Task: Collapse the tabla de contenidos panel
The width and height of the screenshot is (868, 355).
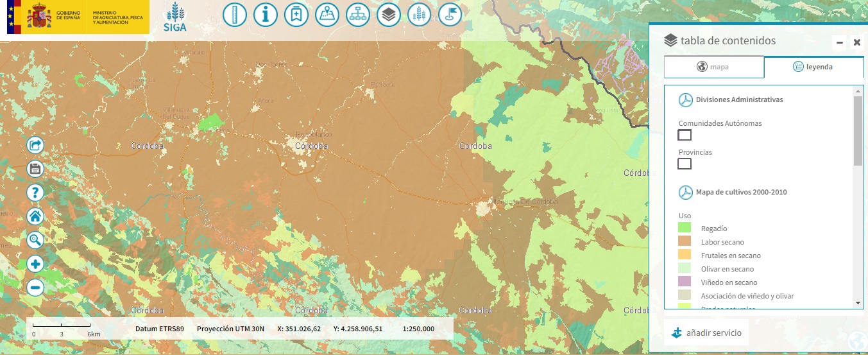Action: [839, 43]
